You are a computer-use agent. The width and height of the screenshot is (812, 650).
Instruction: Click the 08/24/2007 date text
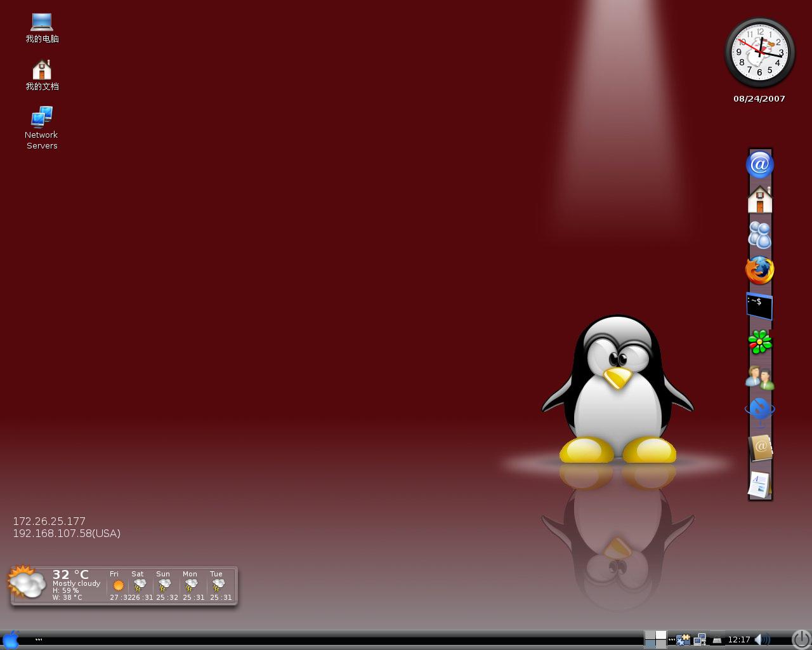click(759, 98)
